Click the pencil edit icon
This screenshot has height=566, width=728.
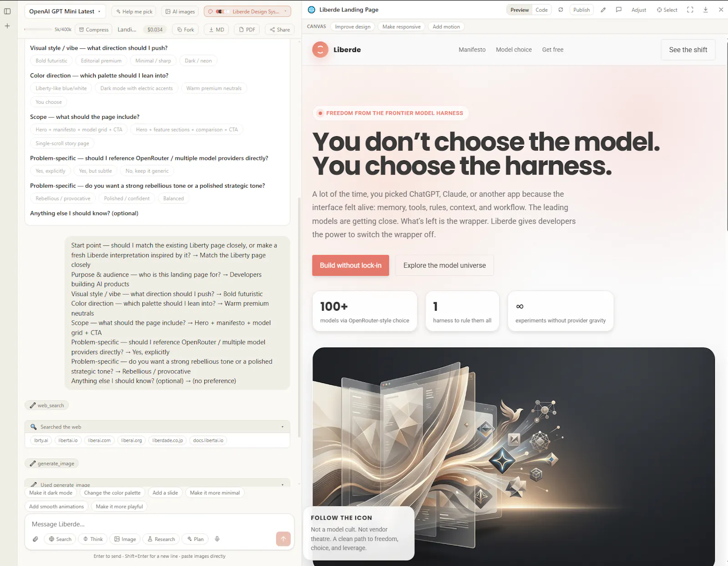pos(603,10)
